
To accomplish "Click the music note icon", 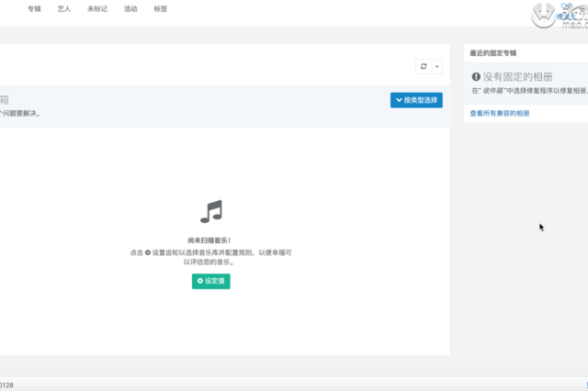I will point(211,212).
